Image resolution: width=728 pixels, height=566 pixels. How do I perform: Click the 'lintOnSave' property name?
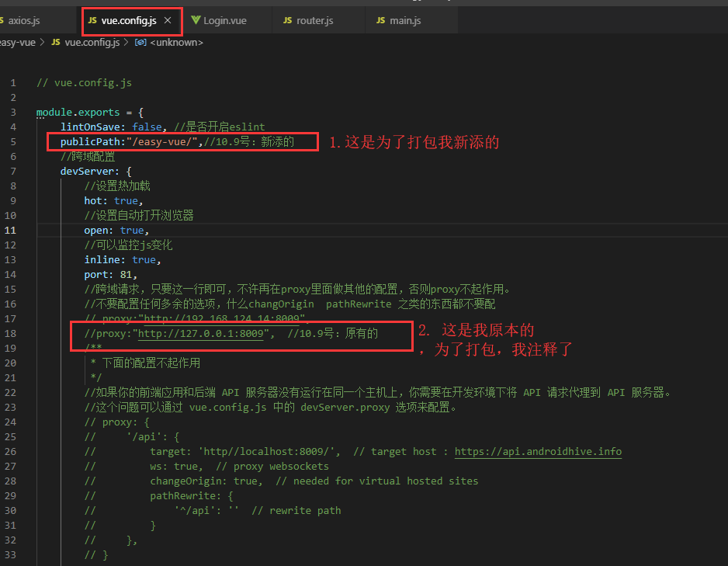pyautogui.click(x=90, y=127)
